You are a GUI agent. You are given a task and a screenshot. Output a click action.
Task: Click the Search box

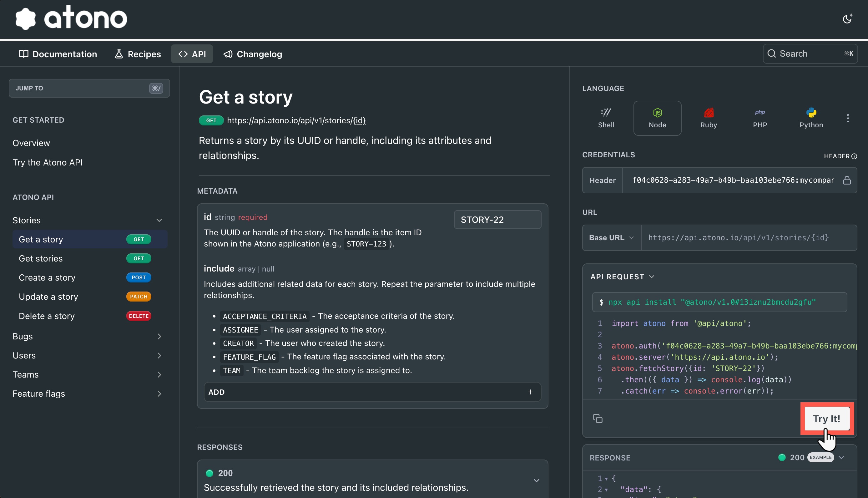(810, 54)
